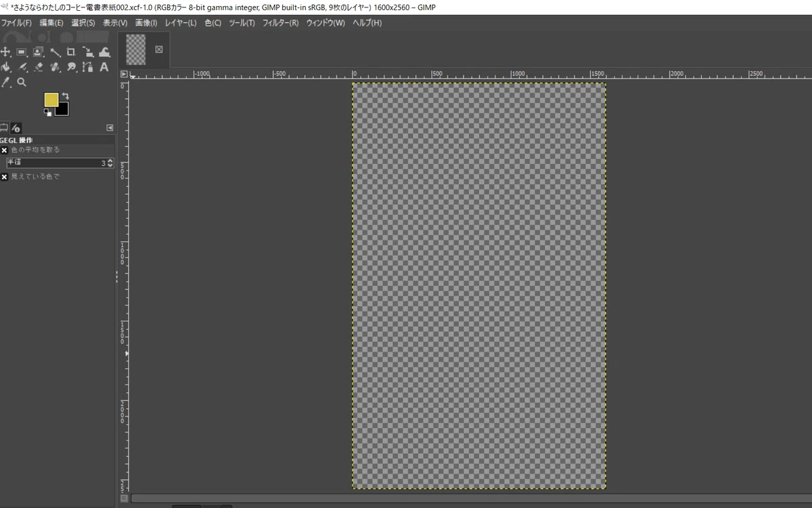The height and width of the screenshot is (508, 812).
Task: Open the レイヤー(L) menu
Action: (181, 23)
